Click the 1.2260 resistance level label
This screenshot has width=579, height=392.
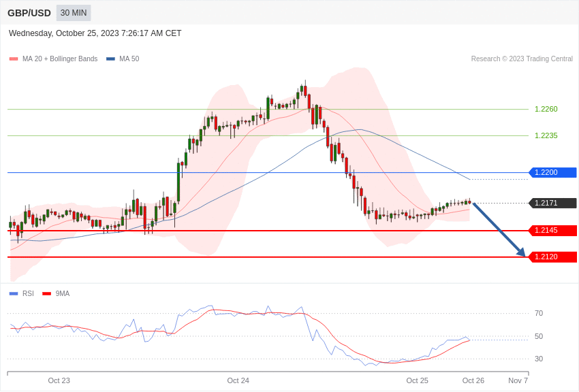pos(546,109)
